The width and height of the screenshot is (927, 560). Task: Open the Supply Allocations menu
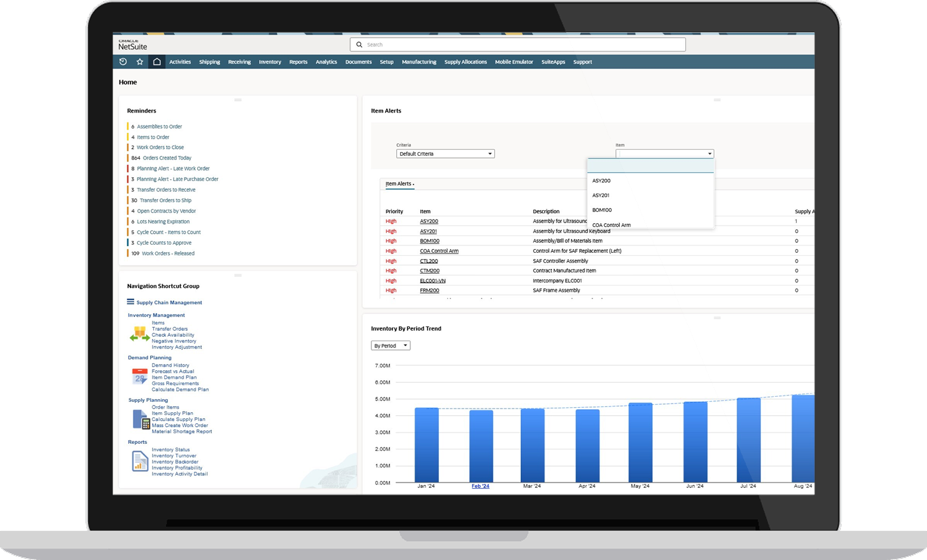tap(465, 62)
